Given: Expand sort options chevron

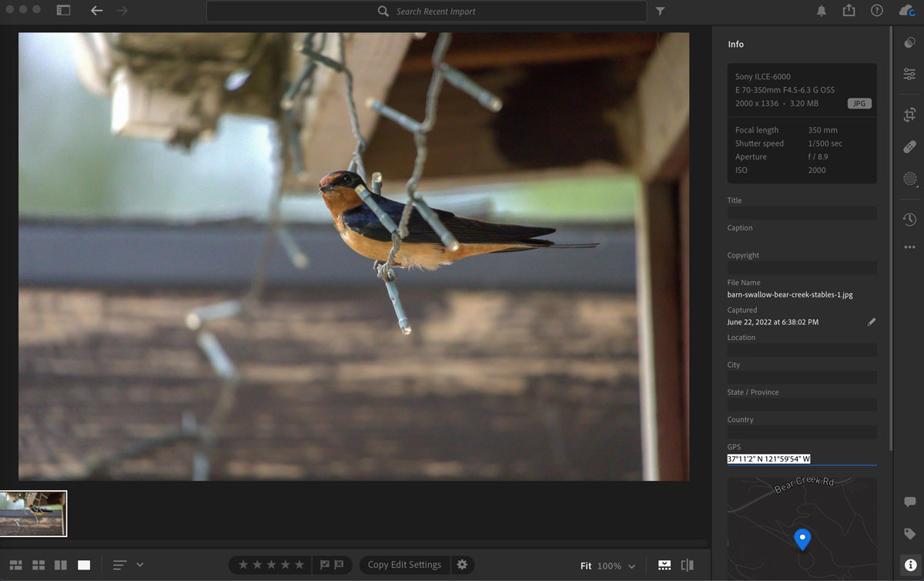Looking at the screenshot, I should pyautogui.click(x=139, y=565).
